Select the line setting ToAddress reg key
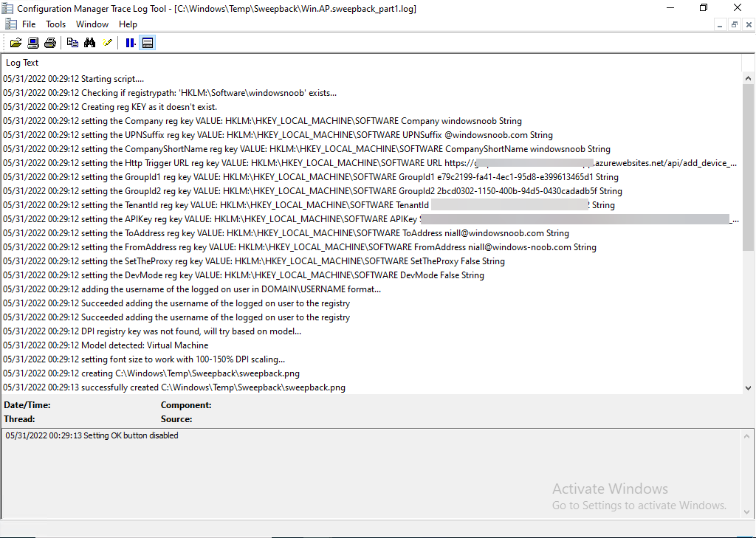 point(371,233)
